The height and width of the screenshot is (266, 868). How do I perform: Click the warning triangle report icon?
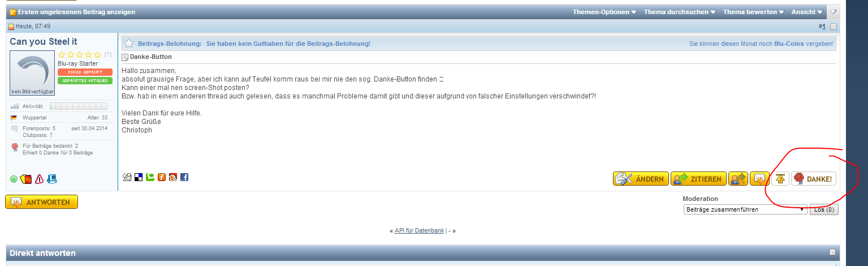pyautogui.click(x=39, y=179)
